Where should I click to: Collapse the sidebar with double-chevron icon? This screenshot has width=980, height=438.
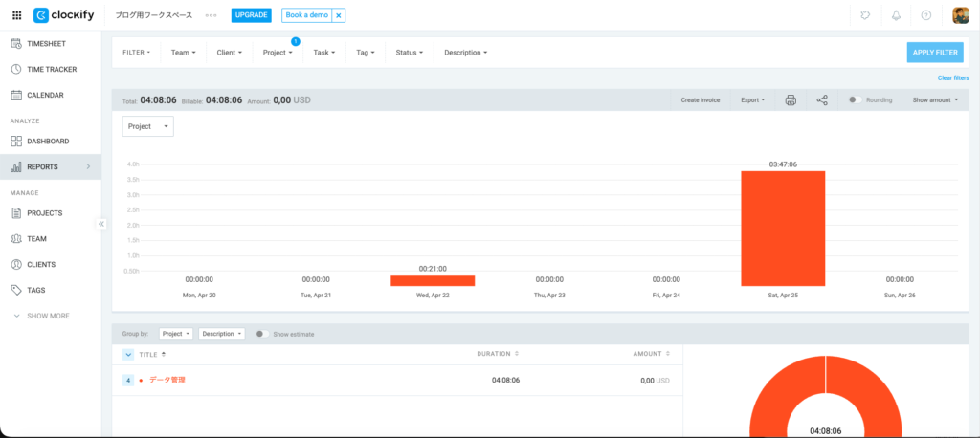101,224
